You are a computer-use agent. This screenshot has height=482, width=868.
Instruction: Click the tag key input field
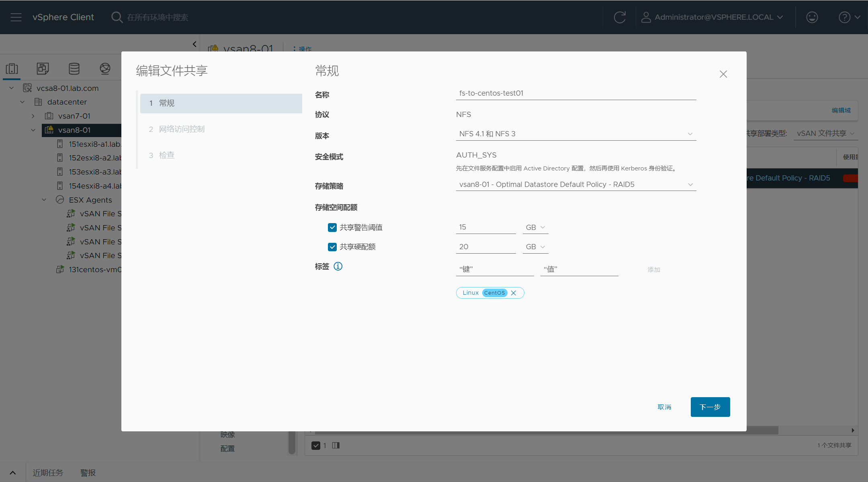click(x=495, y=269)
